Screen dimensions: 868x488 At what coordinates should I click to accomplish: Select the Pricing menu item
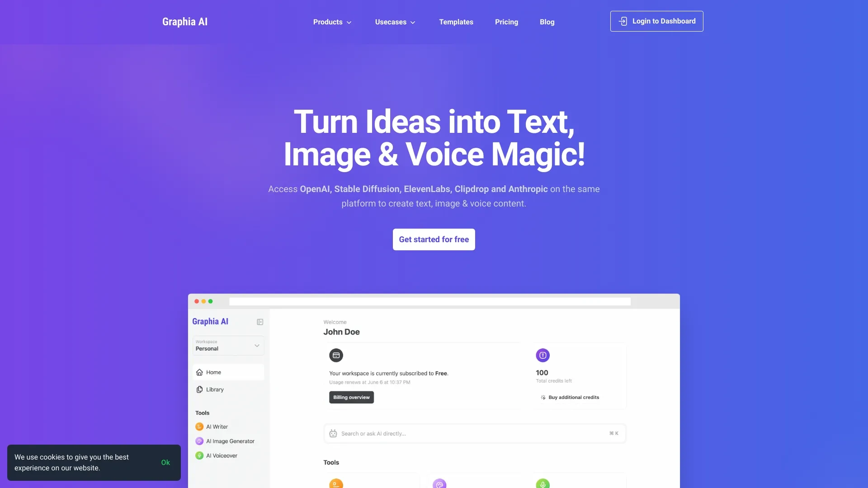[x=506, y=21]
